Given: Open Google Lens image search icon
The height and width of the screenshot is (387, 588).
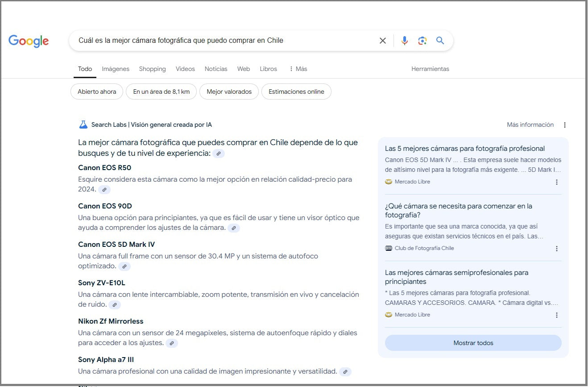Looking at the screenshot, I should click(422, 41).
